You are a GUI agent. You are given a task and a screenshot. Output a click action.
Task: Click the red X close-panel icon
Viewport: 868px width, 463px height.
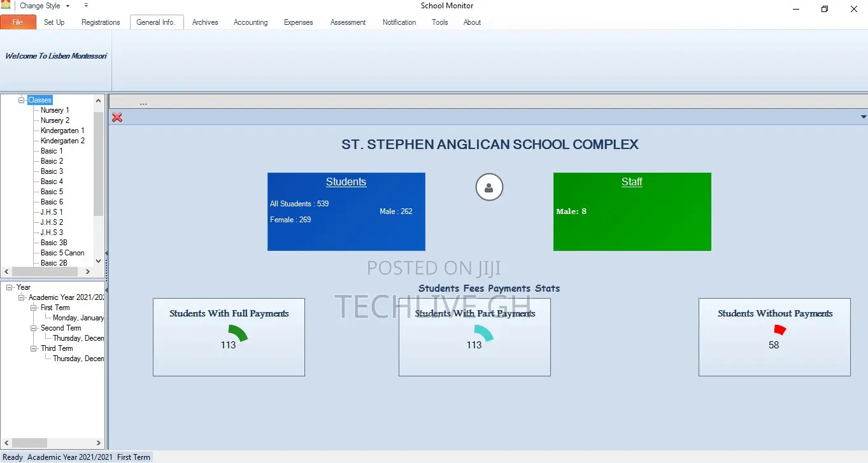click(117, 117)
